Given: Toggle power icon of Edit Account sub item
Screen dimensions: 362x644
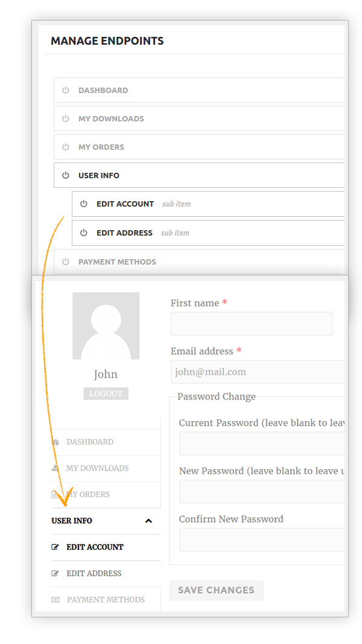Looking at the screenshot, I should 84,204.
